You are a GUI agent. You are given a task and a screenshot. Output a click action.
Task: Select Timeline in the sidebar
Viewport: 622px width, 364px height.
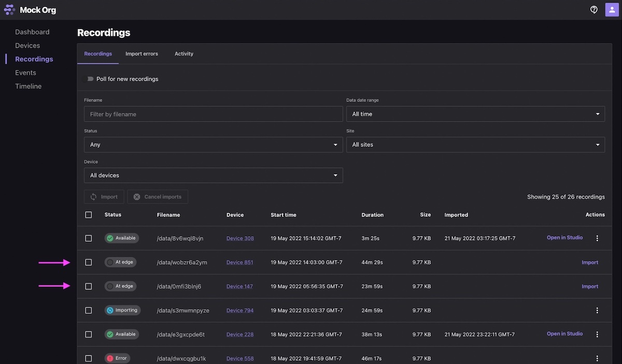28,86
